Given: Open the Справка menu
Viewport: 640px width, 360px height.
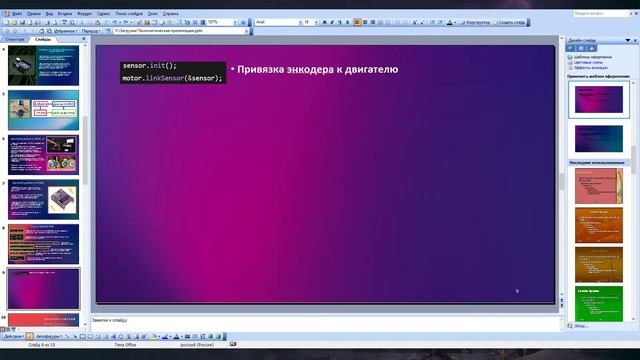Looking at the screenshot, I should (171, 14).
